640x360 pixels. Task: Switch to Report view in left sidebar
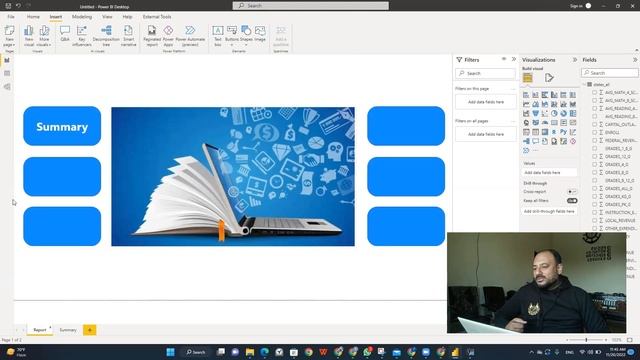7,60
